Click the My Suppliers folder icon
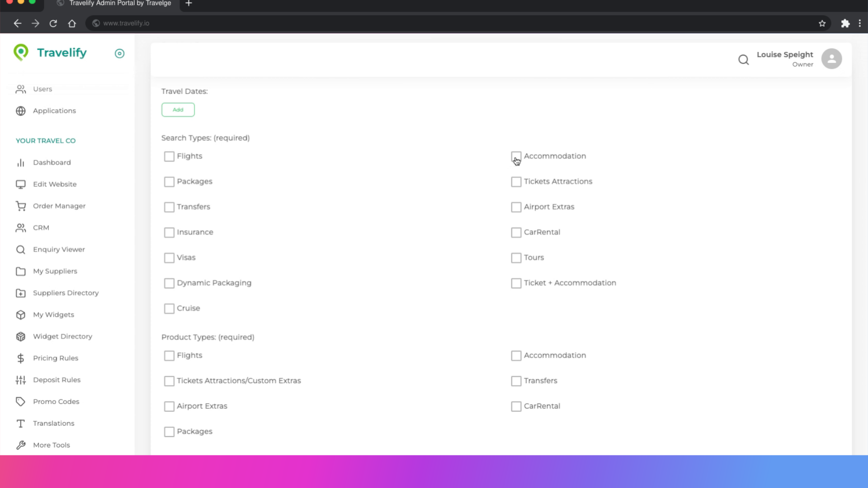 coord(21,271)
